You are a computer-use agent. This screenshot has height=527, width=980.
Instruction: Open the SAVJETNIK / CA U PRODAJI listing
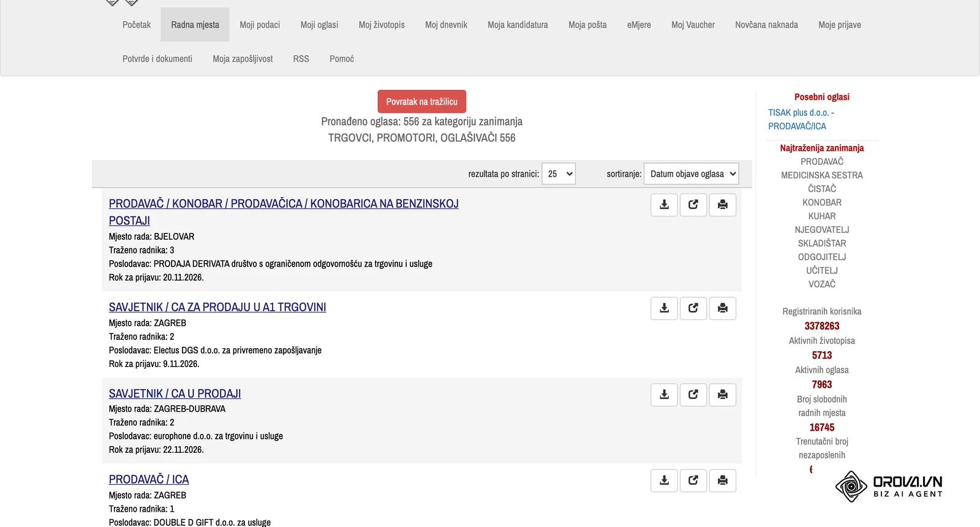pos(175,393)
